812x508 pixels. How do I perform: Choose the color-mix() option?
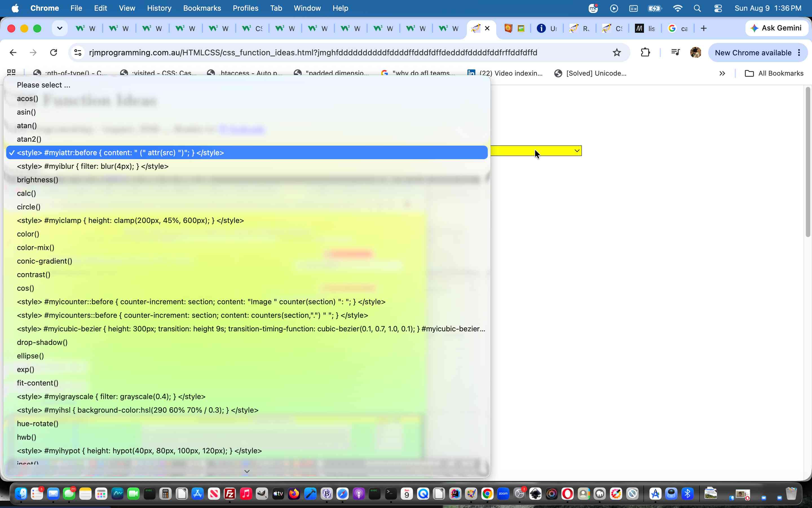coord(247,248)
